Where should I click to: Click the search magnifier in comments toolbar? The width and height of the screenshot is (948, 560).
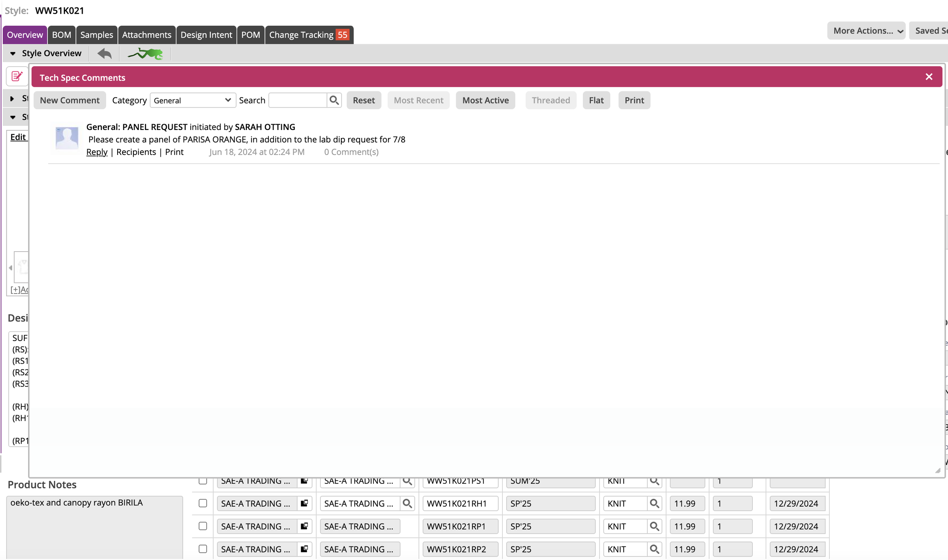pyautogui.click(x=334, y=100)
